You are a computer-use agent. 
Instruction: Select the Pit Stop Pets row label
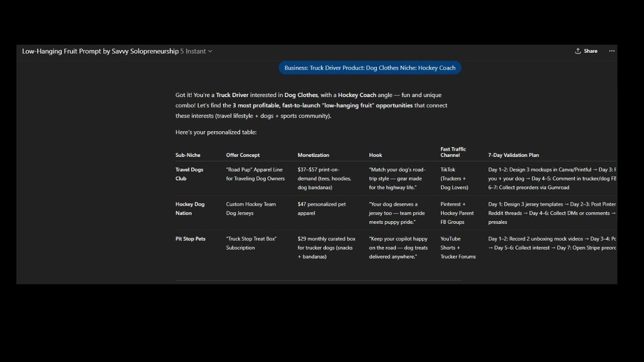(190, 239)
